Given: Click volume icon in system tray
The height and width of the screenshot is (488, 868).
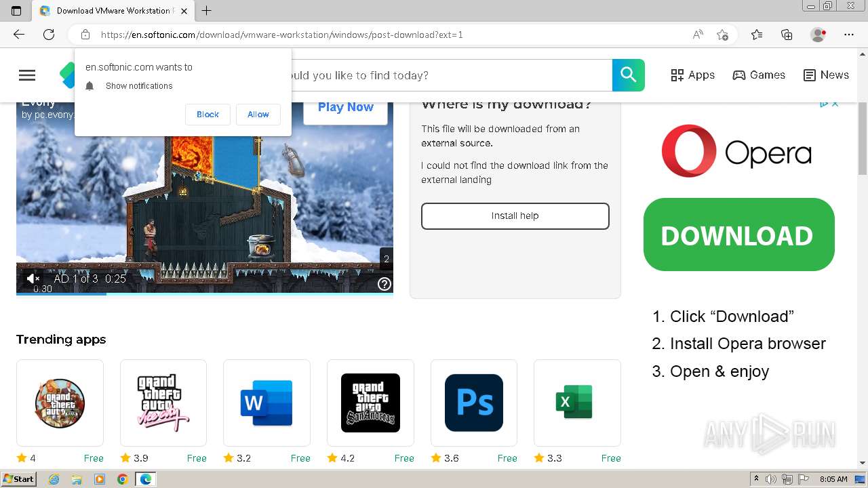Looking at the screenshot, I should point(771,479).
